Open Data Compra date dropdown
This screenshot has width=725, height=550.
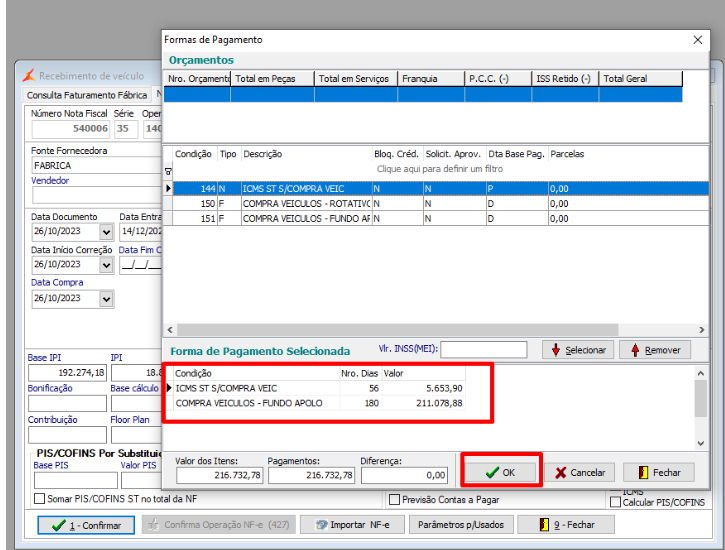pos(106,299)
